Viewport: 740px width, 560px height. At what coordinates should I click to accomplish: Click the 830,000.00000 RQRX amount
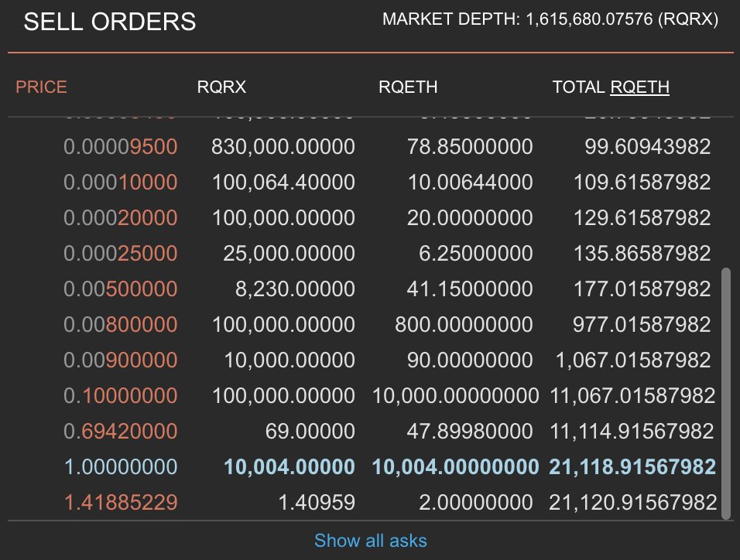pos(283,146)
